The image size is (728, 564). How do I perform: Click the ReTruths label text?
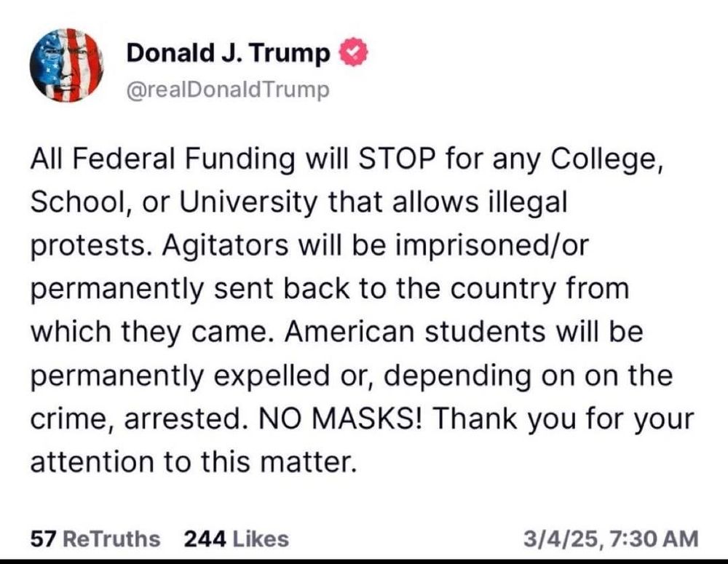coord(111,539)
